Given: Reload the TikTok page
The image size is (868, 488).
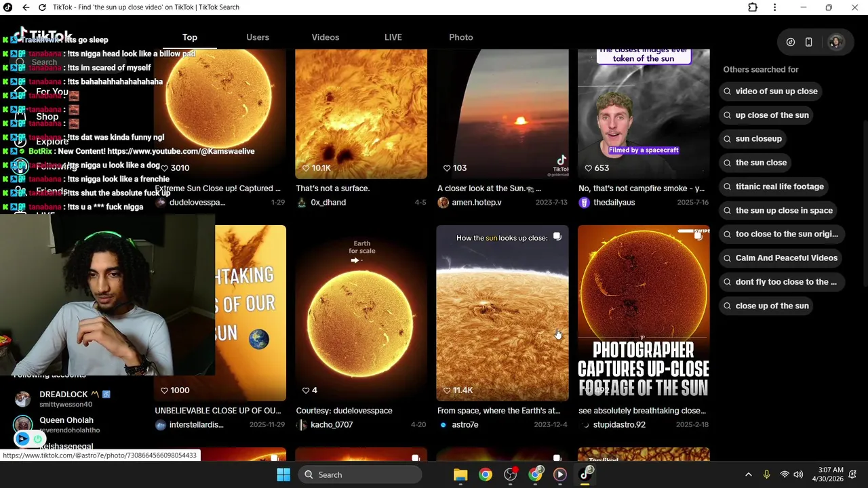Looking at the screenshot, I should point(42,7).
